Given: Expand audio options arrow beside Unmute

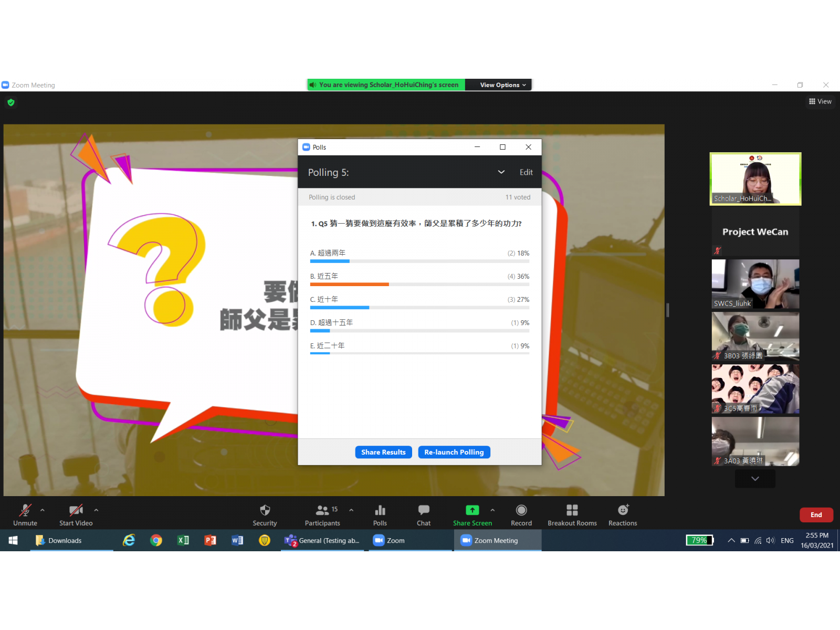Looking at the screenshot, I should coord(43,510).
